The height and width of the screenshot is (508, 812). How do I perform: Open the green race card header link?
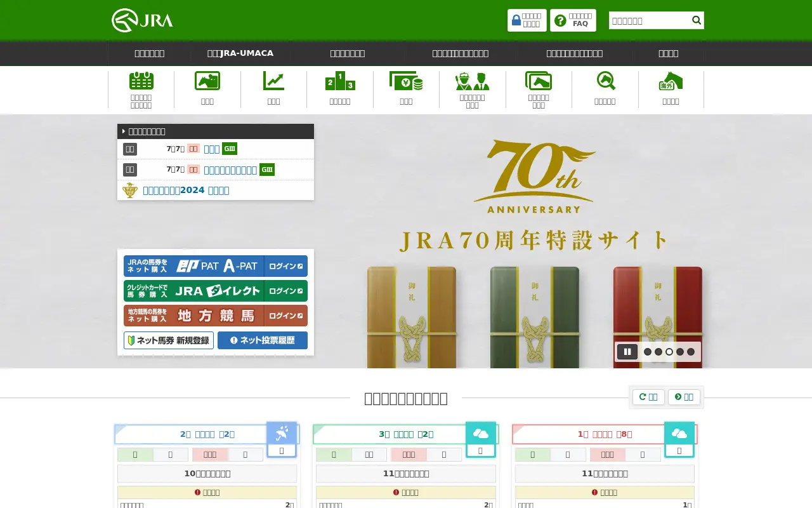click(x=406, y=434)
